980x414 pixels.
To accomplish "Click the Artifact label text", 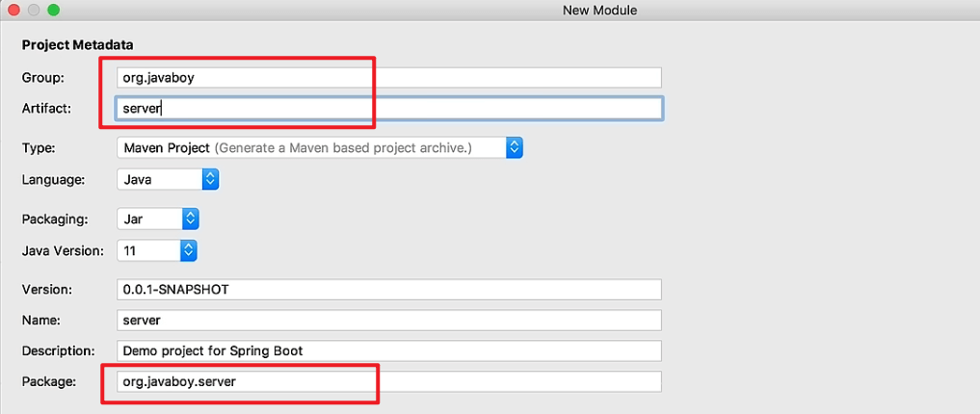I will tap(46, 108).
